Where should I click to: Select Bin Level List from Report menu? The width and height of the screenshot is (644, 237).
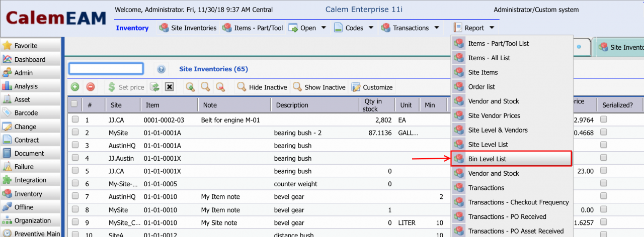pyautogui.click(x=512, y=159)
